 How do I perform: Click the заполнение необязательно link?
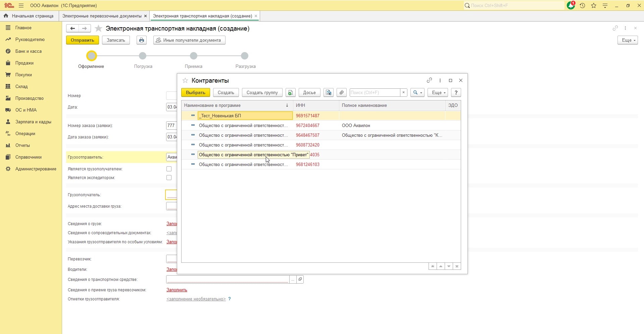196,299
